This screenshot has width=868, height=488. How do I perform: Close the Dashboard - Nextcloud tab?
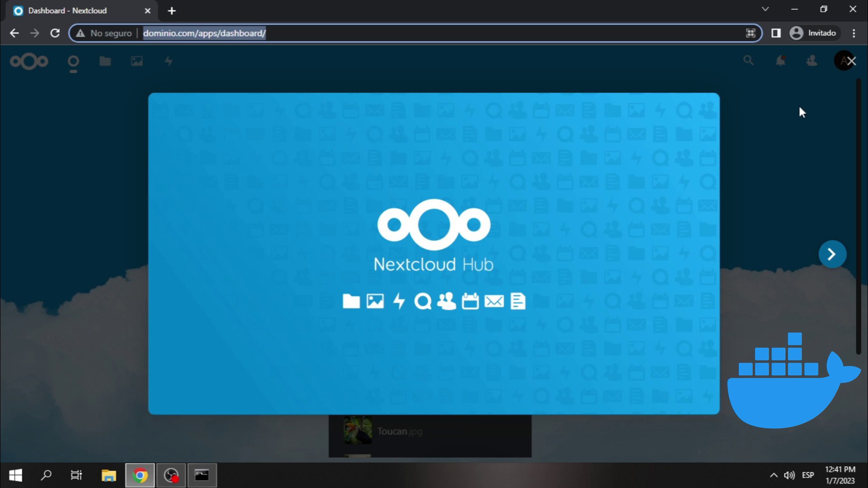147,11
